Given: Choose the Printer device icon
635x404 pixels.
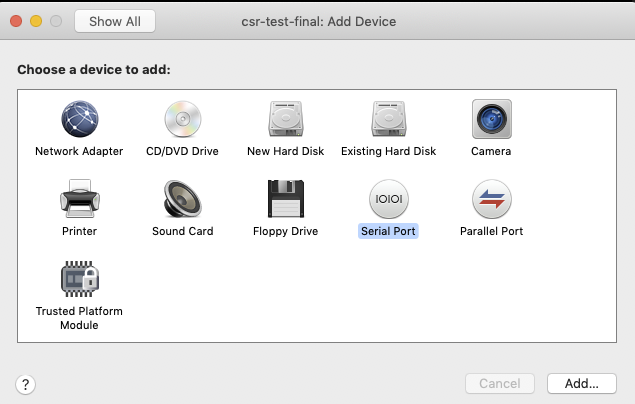Looking at the screenshot, I should [80, 199].
